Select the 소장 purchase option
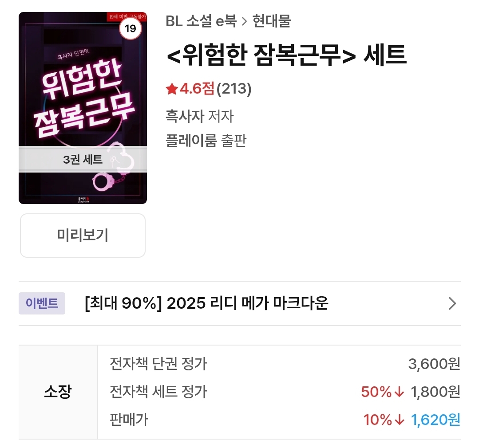The height and width of the screenshot is (448, 479). pos(58,392)
